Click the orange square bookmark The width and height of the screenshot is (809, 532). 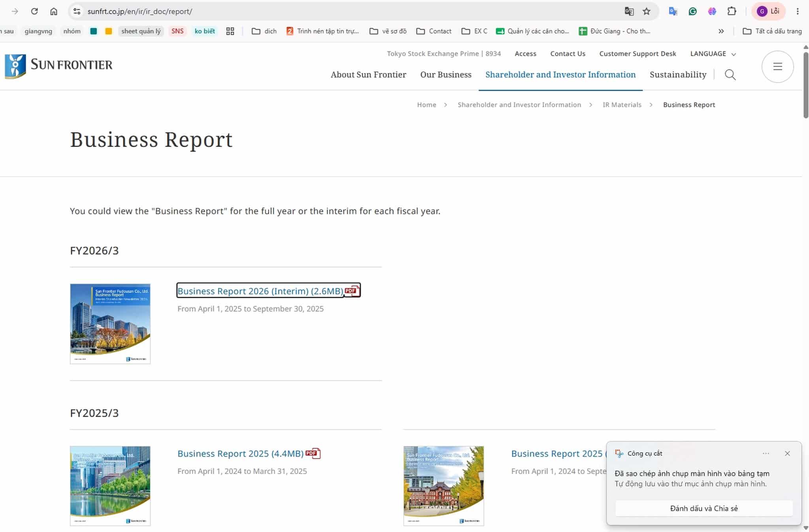pos(109,31)
